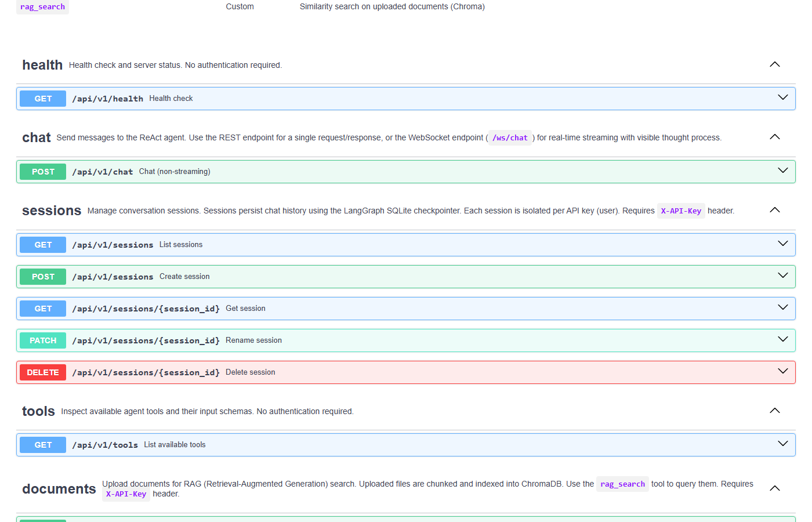
Task: Open the tools tag heading
Action: click(38, 411)
